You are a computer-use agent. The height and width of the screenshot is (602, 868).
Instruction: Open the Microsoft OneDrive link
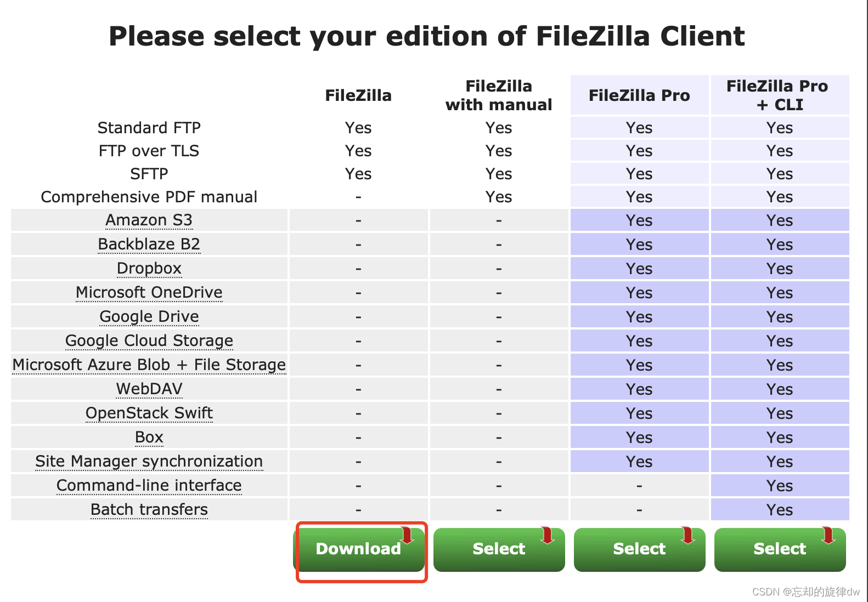149,293
